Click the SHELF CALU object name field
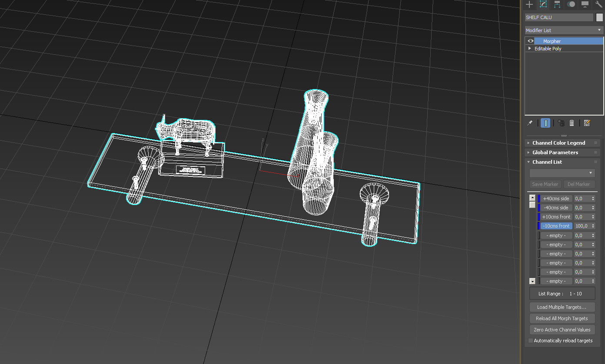605x364 pixels. [x=559, y=17]
